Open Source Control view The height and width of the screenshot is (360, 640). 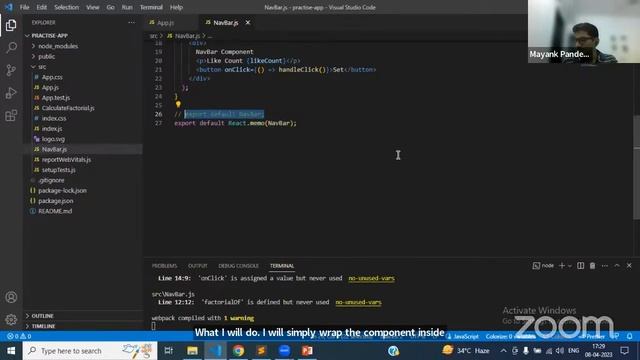[11, 70]
